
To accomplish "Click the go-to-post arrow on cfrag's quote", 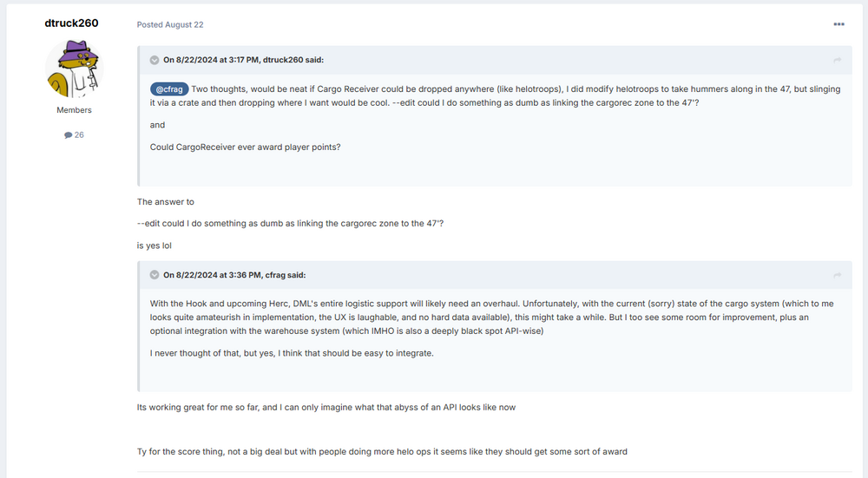I will click(838, 275).
